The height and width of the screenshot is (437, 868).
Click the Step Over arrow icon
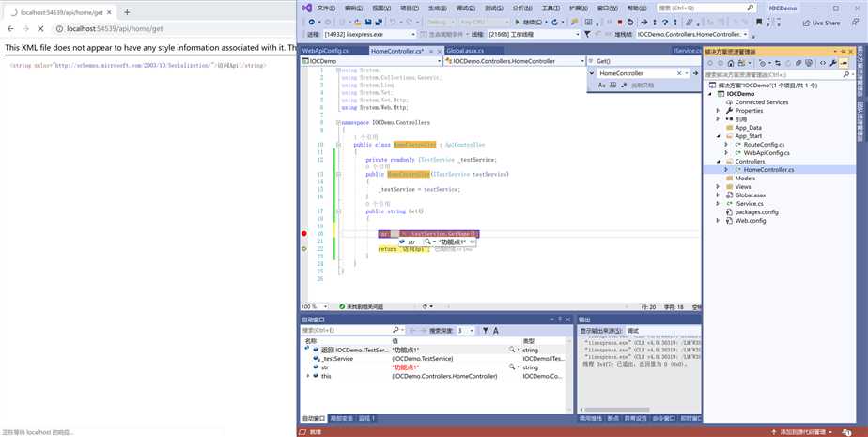665,23
